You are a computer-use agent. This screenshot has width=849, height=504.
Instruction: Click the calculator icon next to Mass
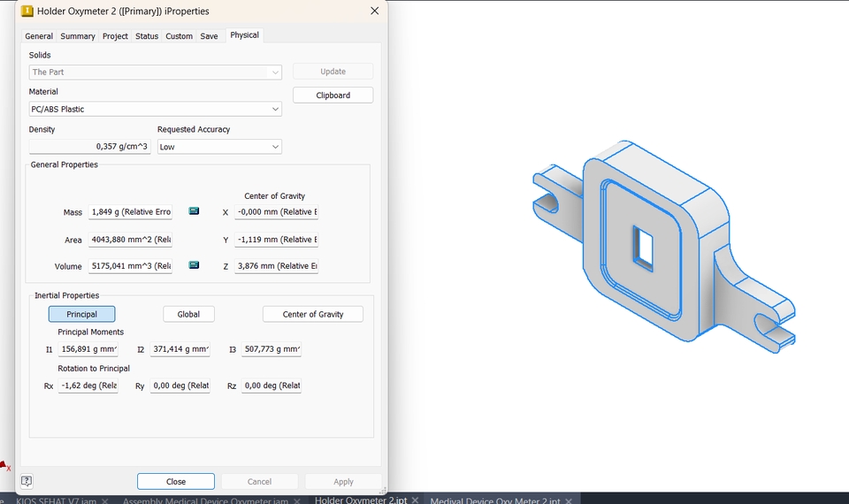pyautogui.click(x=194, y=211)
